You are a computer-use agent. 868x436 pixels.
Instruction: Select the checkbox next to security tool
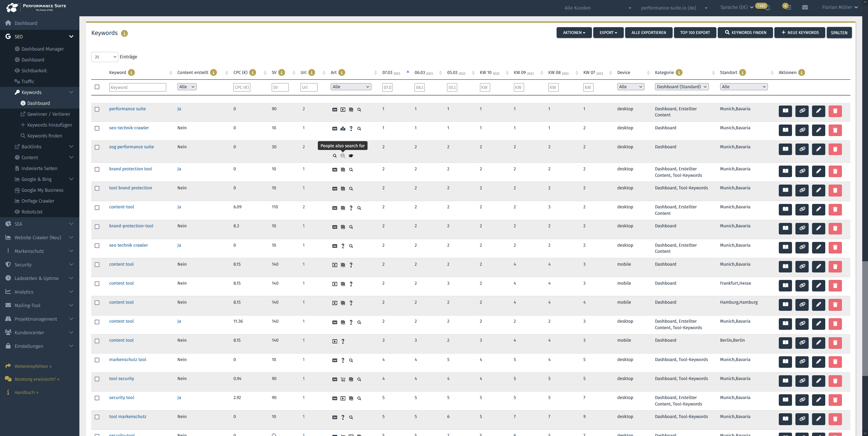point(97,398)
